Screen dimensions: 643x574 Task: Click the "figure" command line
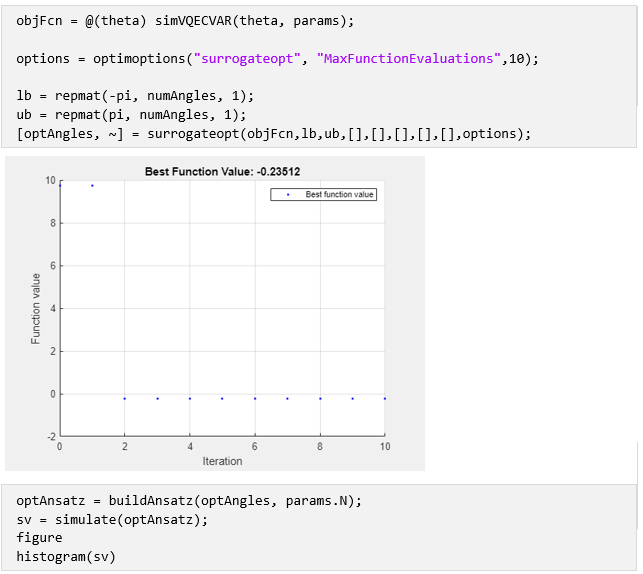(39, 538)
